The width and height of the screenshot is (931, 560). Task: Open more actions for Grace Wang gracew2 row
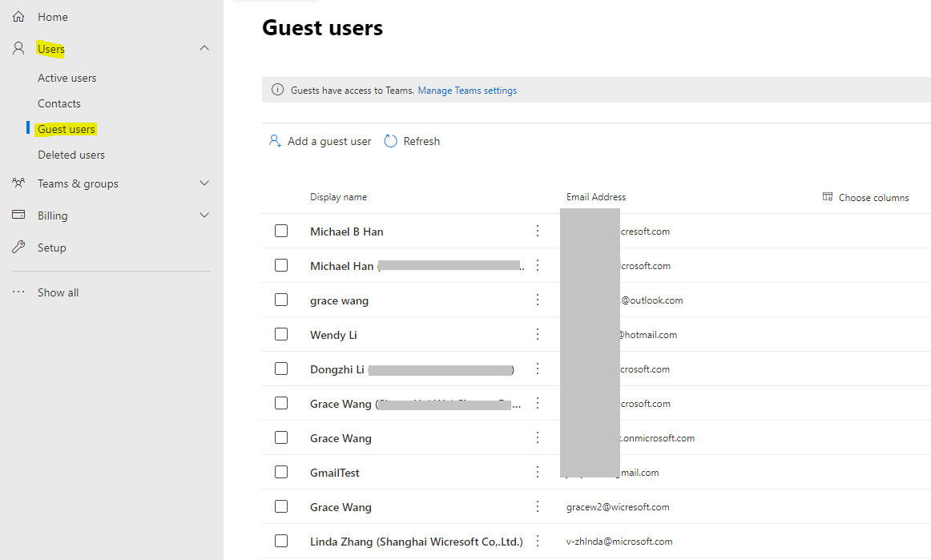click(538, 506)
